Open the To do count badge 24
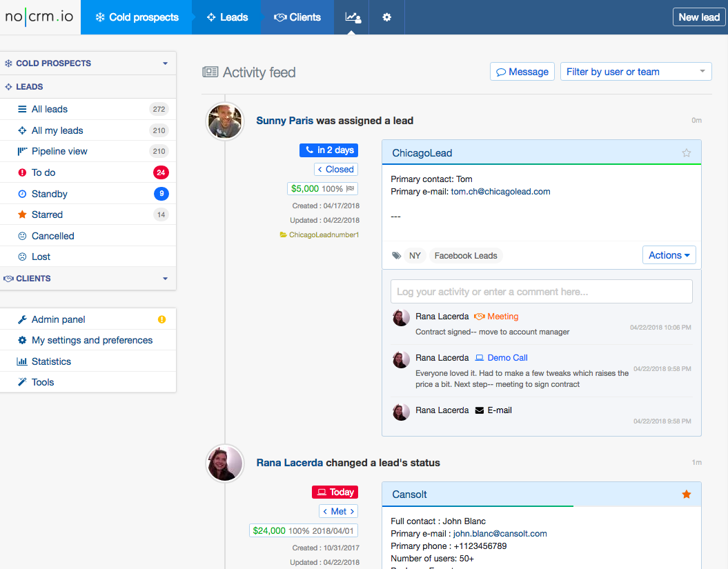 pos(161,172)
